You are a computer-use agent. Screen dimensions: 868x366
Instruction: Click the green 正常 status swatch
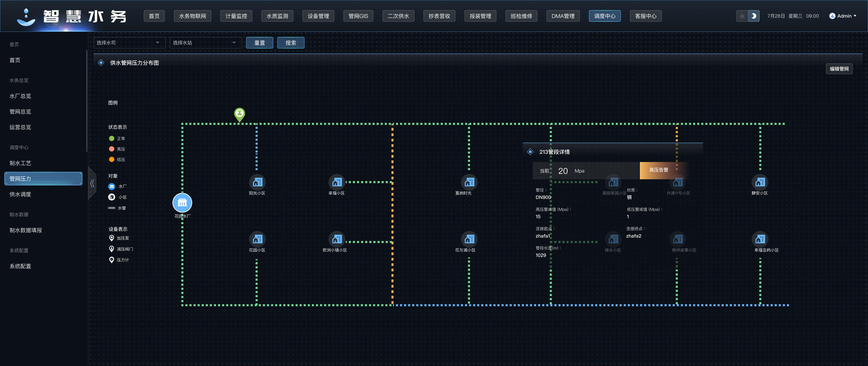click(x=112, y=138)
